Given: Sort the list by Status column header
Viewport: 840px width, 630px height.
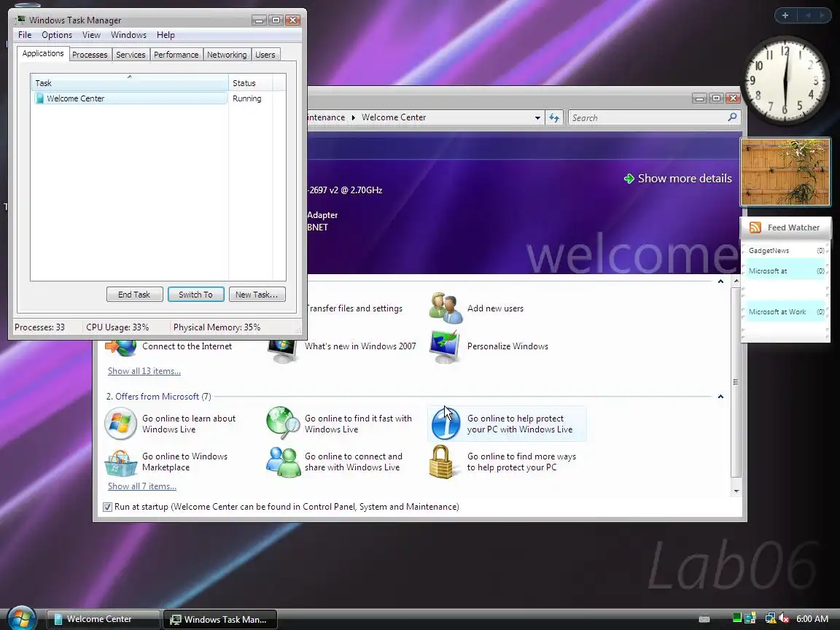Looking at the screenshot, I should coord(250,82).
